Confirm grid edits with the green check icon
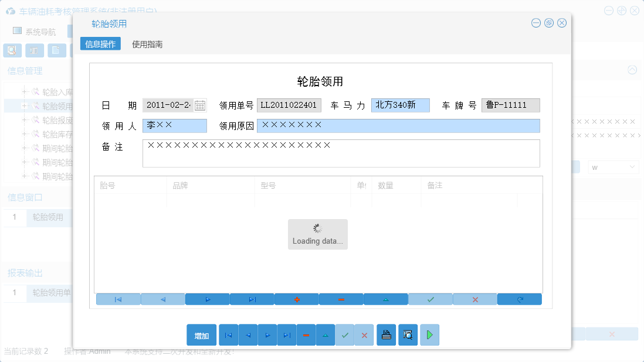644x362 pixels. click(430, 299)
